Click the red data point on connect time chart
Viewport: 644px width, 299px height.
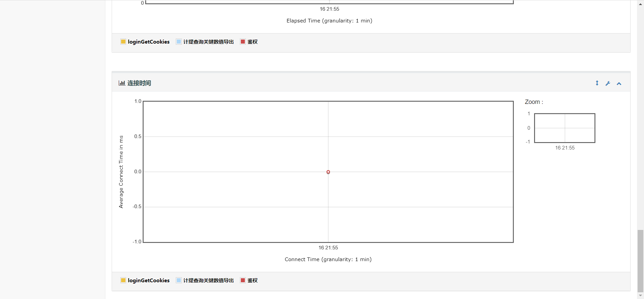click(x=328, y=172)
